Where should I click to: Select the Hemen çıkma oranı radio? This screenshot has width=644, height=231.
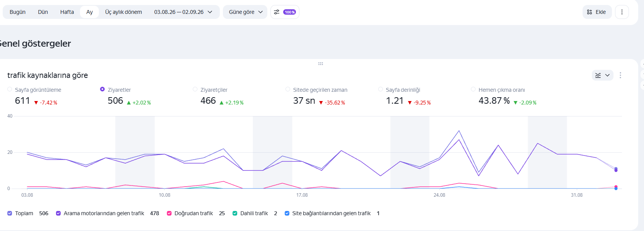(473, 89)
